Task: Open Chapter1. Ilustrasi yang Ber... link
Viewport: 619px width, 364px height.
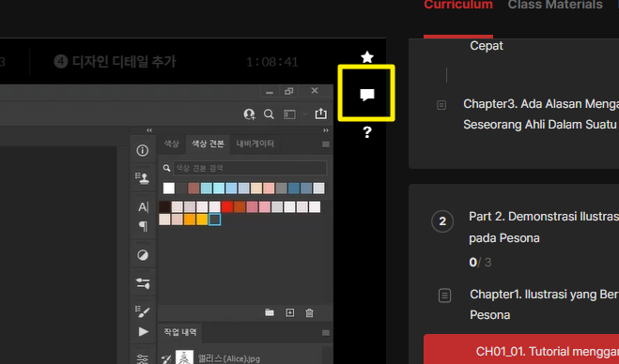Action: click(545, 305)
